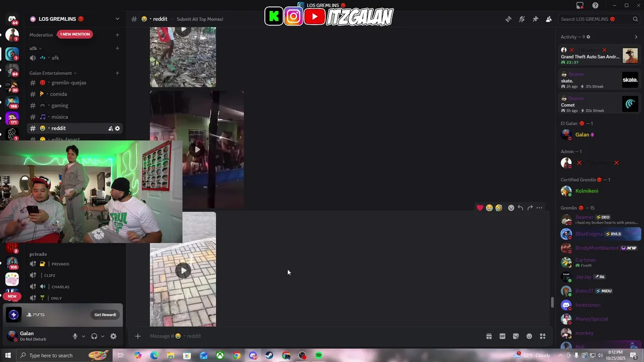Open audio output options arrow
644x362 pixels.
[102, 336]
